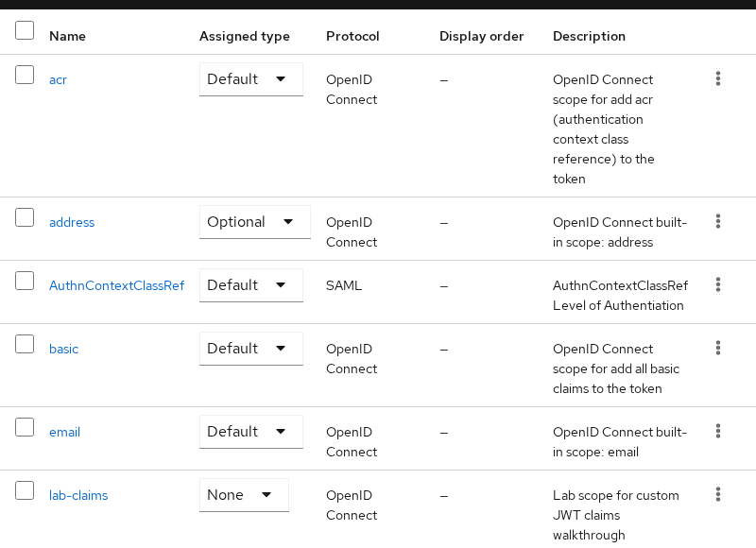Open kebab menu for email row

718,431
